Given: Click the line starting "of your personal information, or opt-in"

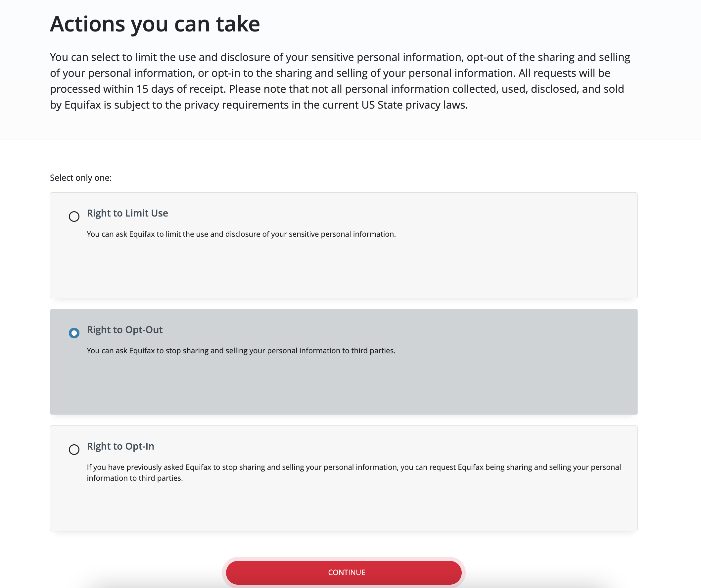Looking at the screenshot, I should click(x=330, y=73).
